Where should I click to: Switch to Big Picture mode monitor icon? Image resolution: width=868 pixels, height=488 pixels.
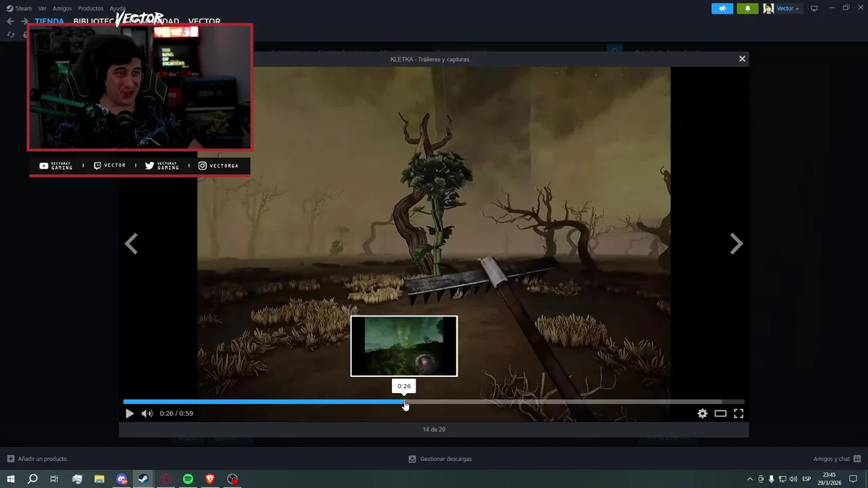point(814,8)
